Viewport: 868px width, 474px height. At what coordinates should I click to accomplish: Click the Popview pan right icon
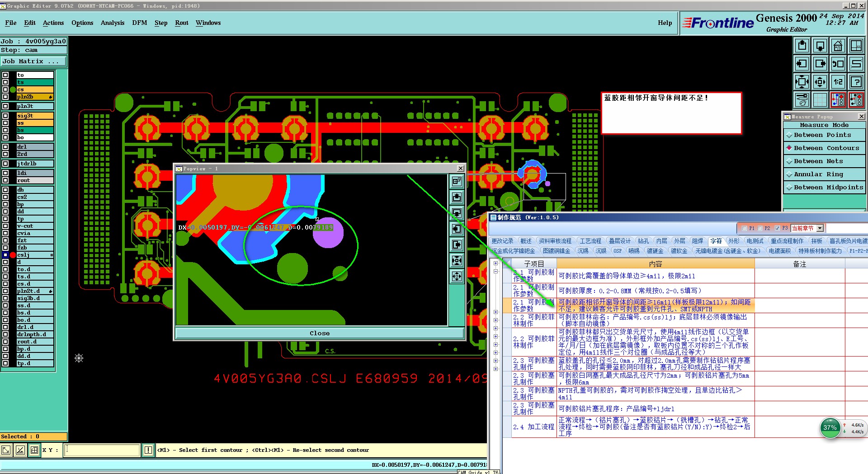[457, 245]
